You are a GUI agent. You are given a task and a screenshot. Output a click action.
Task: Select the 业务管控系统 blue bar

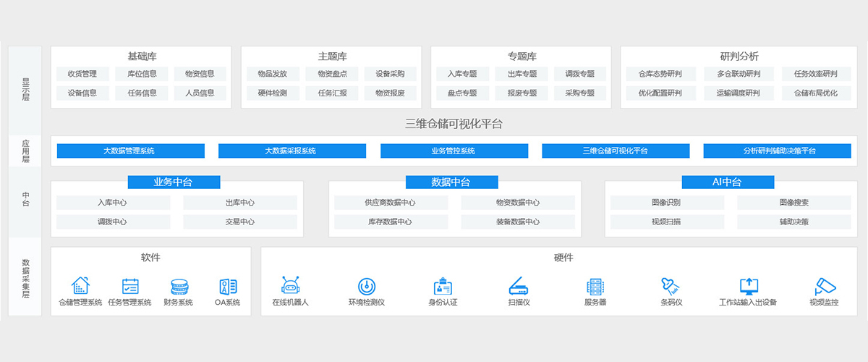454,151
